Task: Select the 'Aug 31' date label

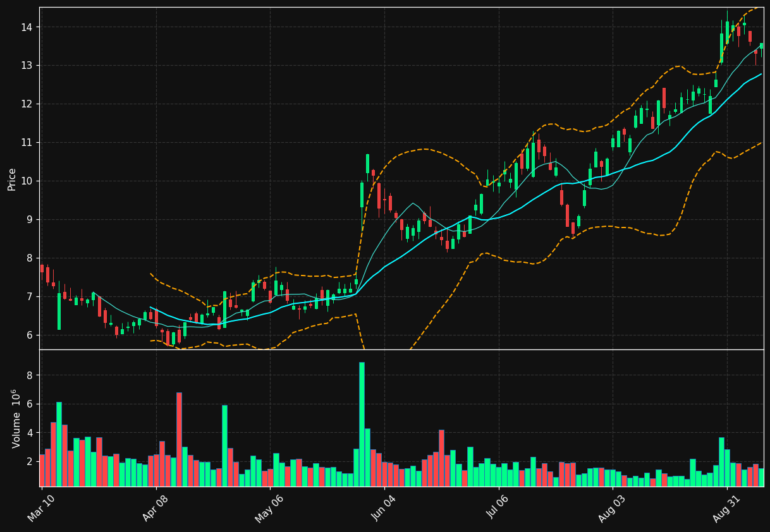Action: 726,507
